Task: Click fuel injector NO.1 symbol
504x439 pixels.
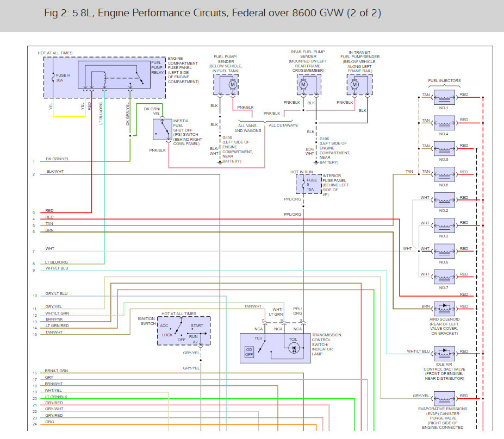Action: (x=444, y=97)
